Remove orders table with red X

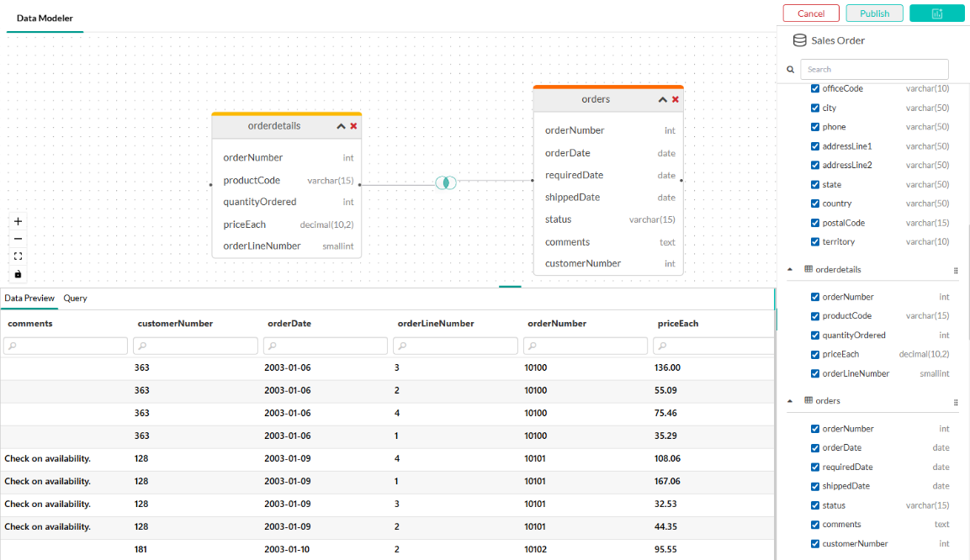(676, 99)
